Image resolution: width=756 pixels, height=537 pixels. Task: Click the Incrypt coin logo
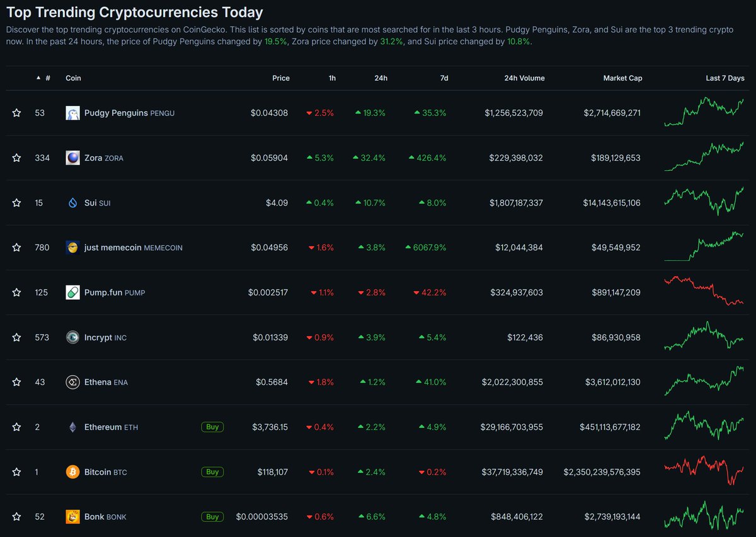(72, 337)
